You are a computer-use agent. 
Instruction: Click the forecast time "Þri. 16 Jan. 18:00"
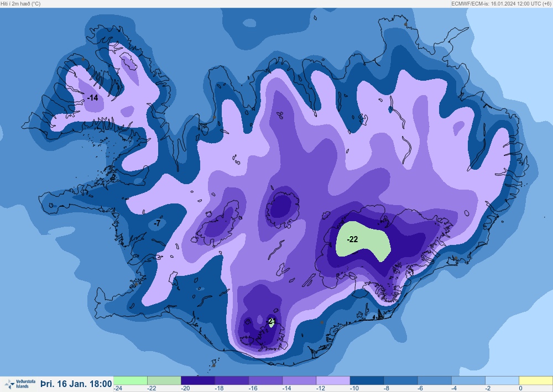pyautogui.click(x=76, y=384)
